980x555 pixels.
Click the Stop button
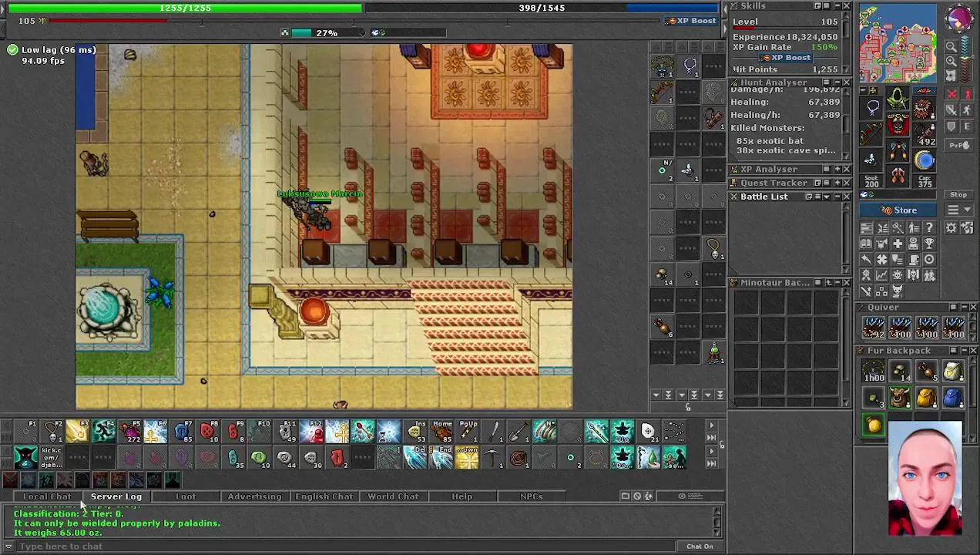(x=958, y=194)
